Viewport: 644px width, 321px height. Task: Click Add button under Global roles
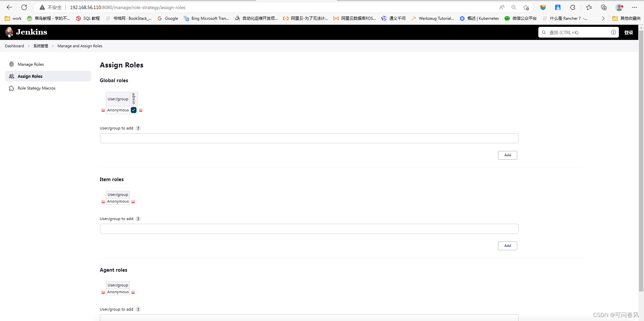coord(507,155)
